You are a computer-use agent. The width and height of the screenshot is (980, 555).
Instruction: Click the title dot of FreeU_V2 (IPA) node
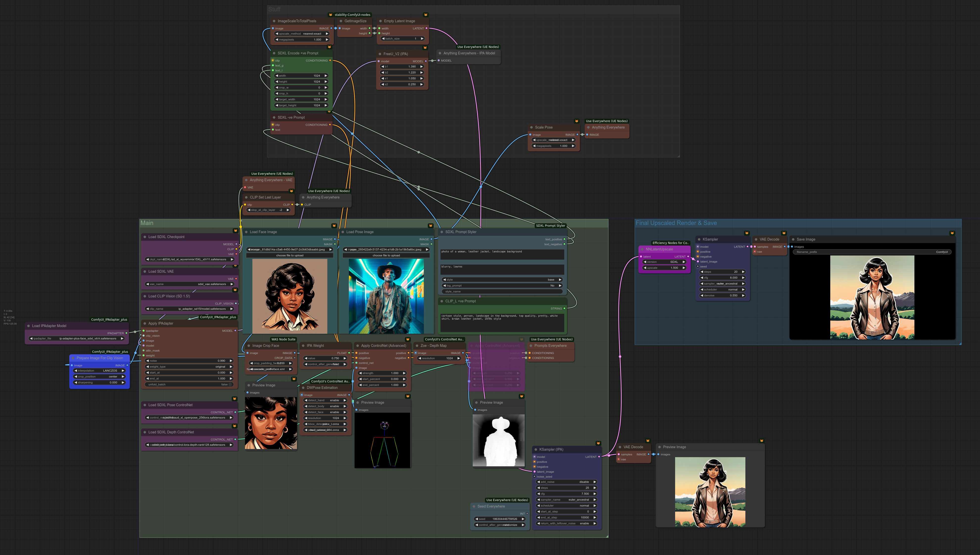[x=380, y=54]
